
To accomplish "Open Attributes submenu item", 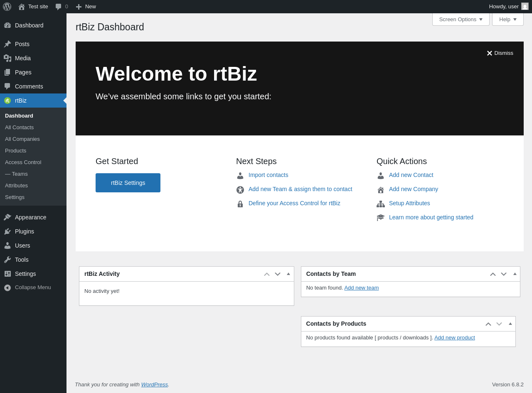I will pyautogui.click(x=33, y=186).
